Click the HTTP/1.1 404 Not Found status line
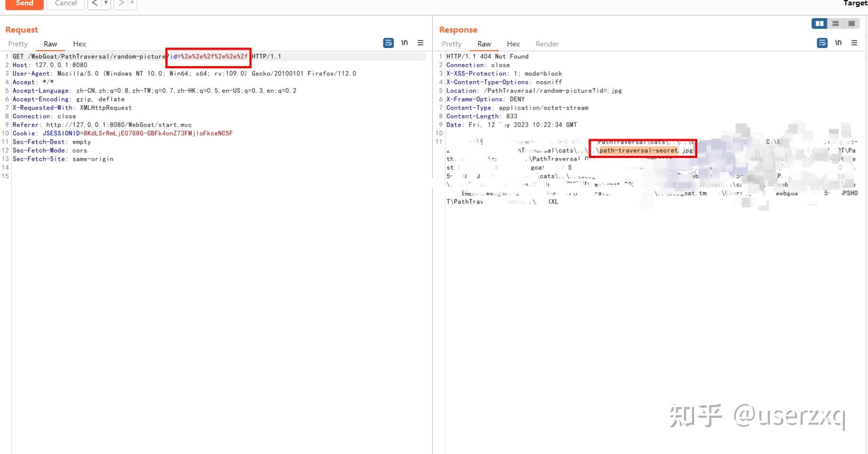This screenshot has width=868, height=454. coord(487,57)
